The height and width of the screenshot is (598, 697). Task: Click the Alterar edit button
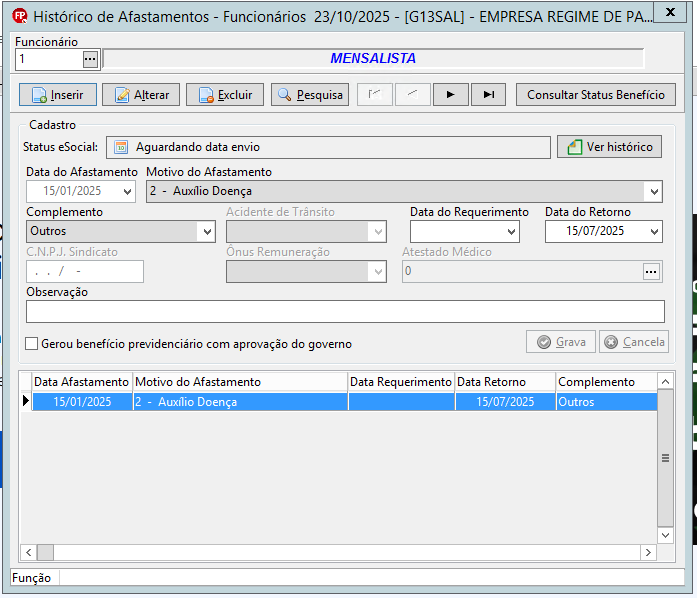tap(141, 95)
